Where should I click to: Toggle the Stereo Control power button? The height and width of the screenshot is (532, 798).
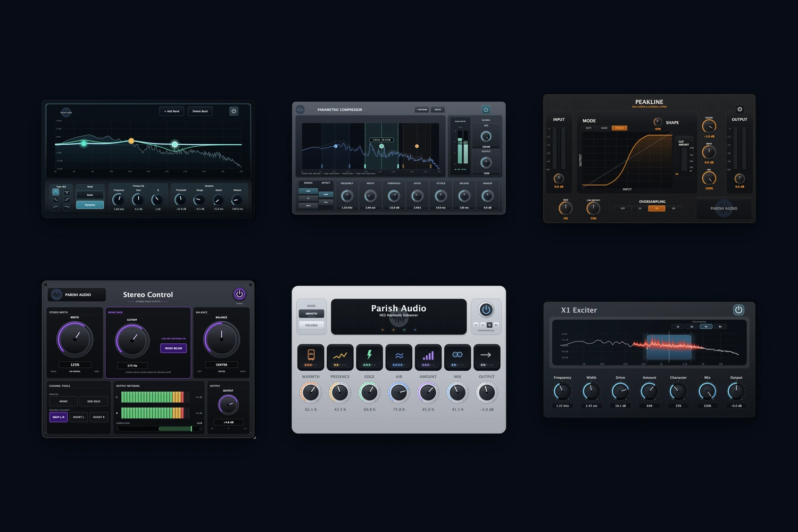[x=239, y=294]
